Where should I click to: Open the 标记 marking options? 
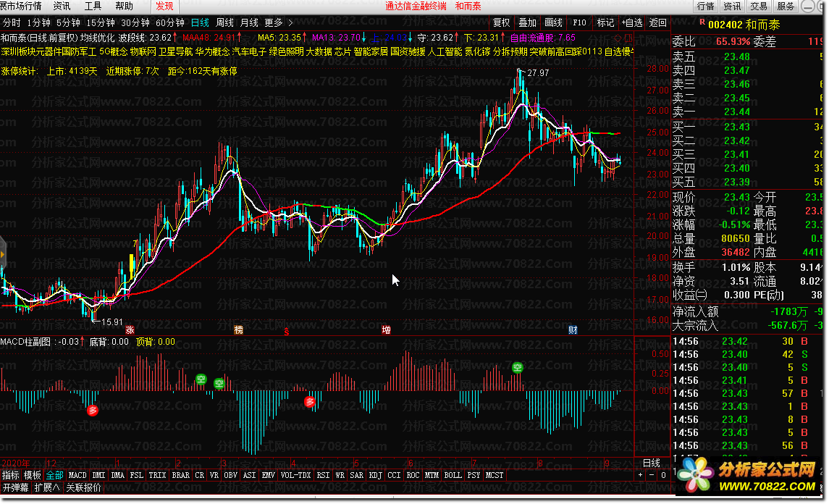coord(605,22)
